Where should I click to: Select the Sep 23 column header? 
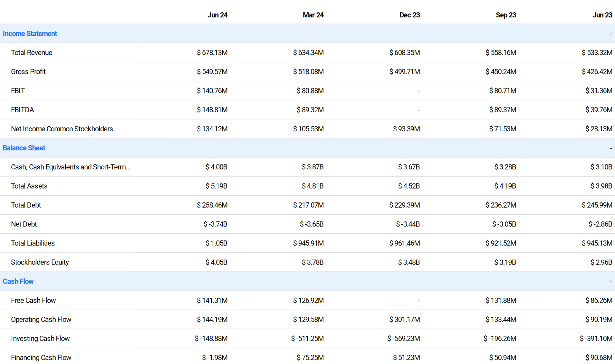(x=506, y=15)
